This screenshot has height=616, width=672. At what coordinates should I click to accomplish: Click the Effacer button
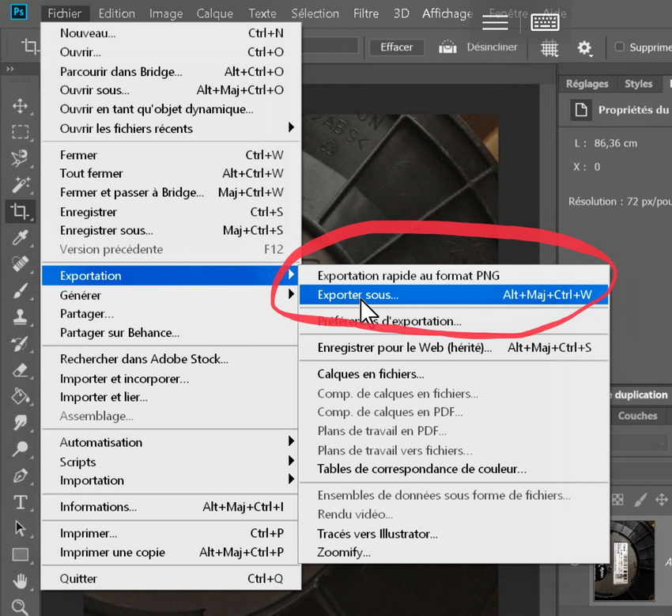tap(396, 47)
